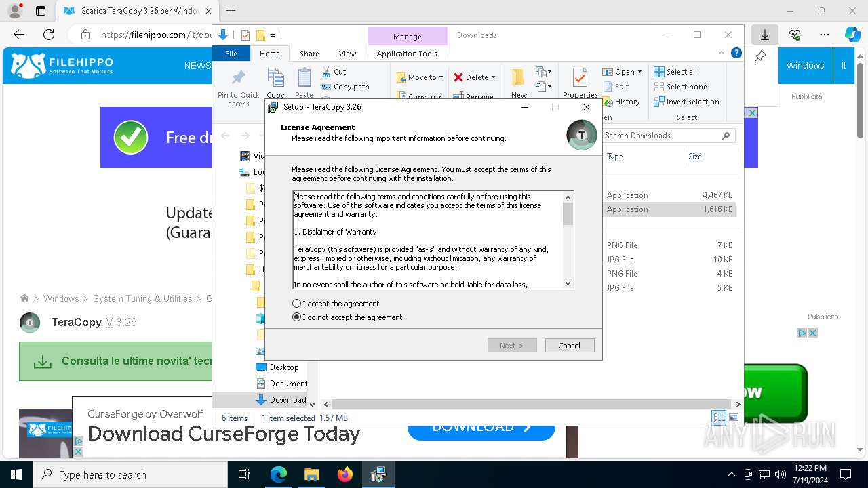This screenshot has height=488, width=868.
Task: Click Copy path in the ribbon
Action: click(345, 87)
